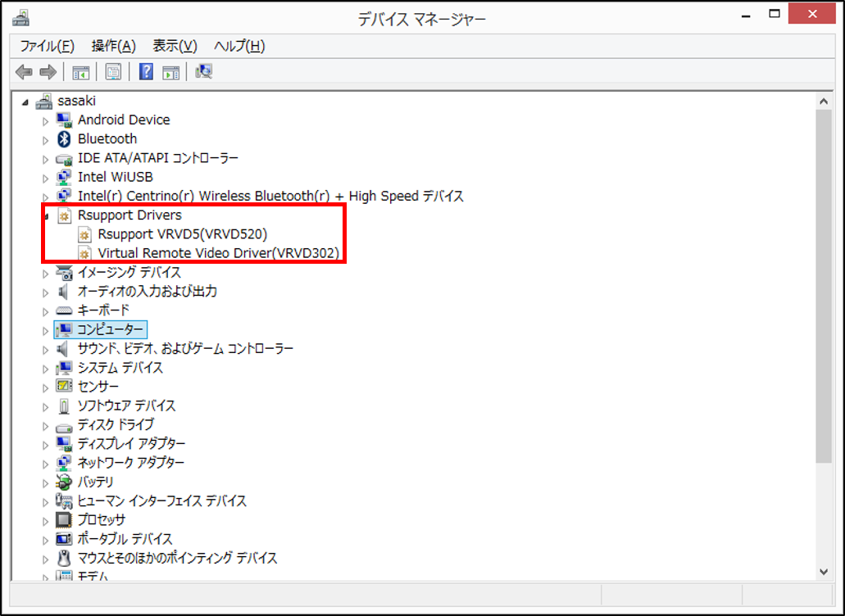Click the バッテリ battery icon
This screenshot has width=845, height=616.
tap(64, 482)
